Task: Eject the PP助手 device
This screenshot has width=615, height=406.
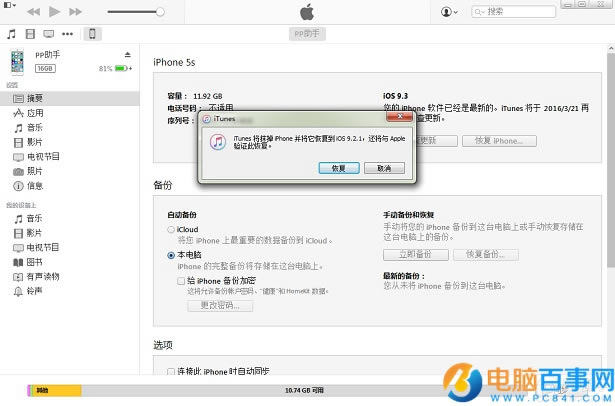Action: (x=127, y=55)
